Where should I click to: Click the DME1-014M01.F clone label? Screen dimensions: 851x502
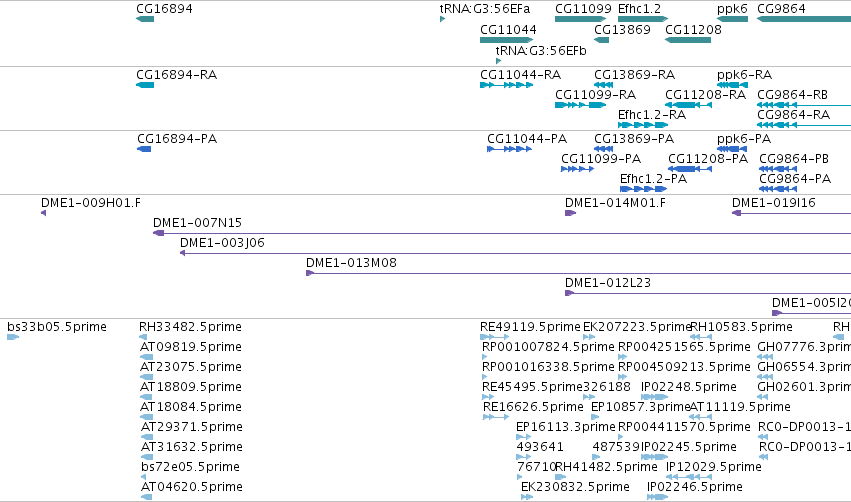[615, 203]
